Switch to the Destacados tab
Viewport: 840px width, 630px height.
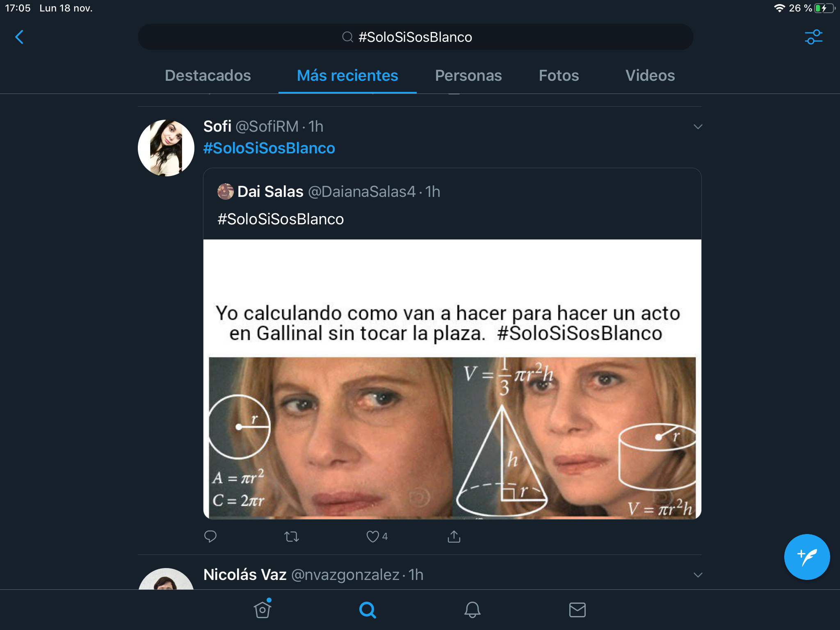click(208, 75)
